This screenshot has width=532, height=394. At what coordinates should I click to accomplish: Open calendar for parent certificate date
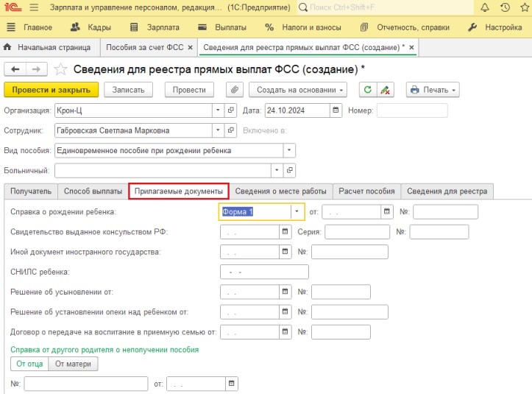click(231, 384)
